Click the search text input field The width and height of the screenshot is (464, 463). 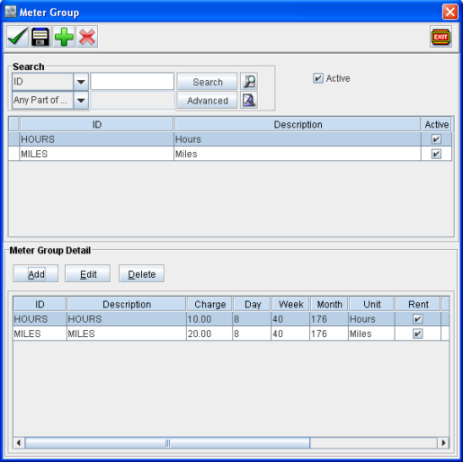click(x=132, y=82)
